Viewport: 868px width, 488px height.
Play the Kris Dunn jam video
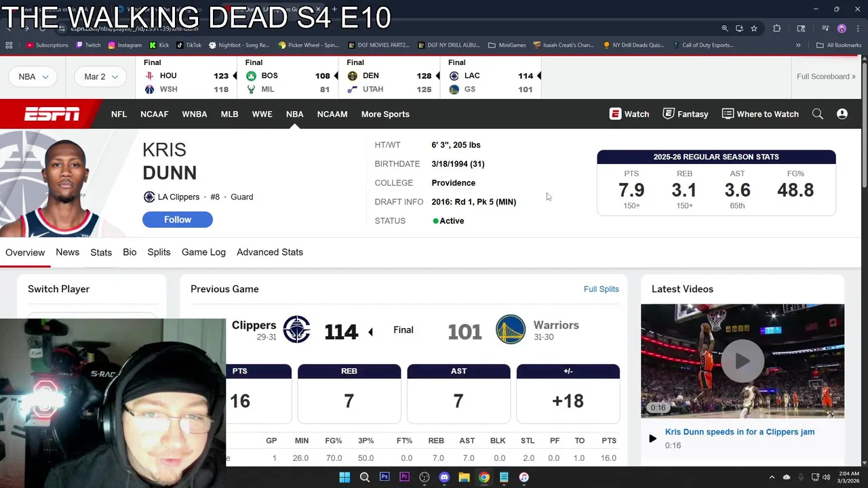pyautogui.click(x=743, y=361)
